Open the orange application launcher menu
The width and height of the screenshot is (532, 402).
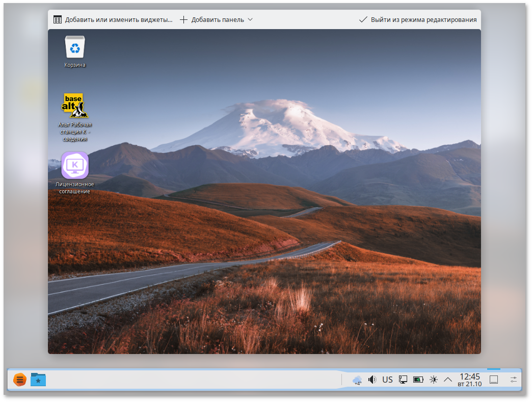[x=19, y=380]
